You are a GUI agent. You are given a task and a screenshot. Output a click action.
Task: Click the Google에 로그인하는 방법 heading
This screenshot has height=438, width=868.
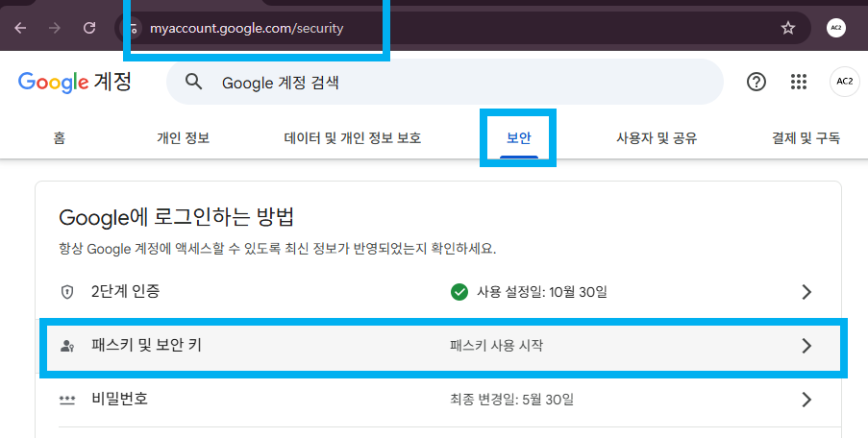(x=176, y=217)
